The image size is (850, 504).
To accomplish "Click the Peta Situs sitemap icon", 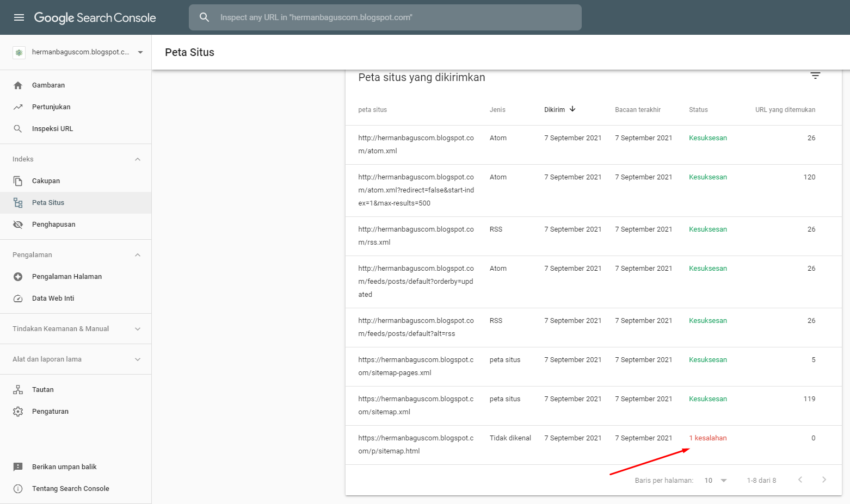I will [18, 203].
